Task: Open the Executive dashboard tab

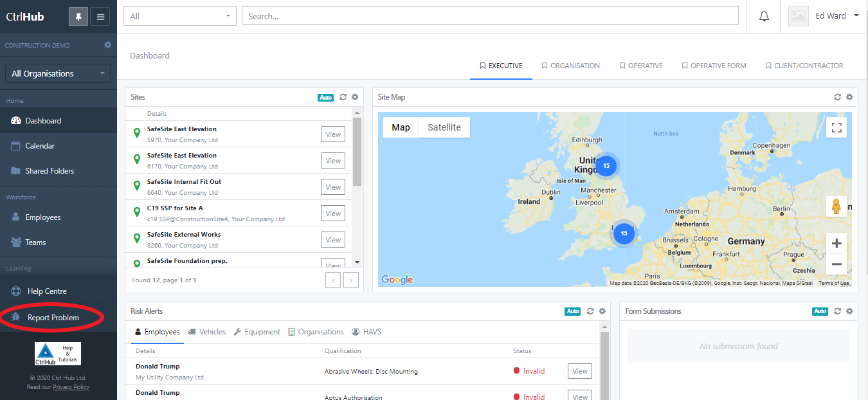Action: click(x=501, y=66)
